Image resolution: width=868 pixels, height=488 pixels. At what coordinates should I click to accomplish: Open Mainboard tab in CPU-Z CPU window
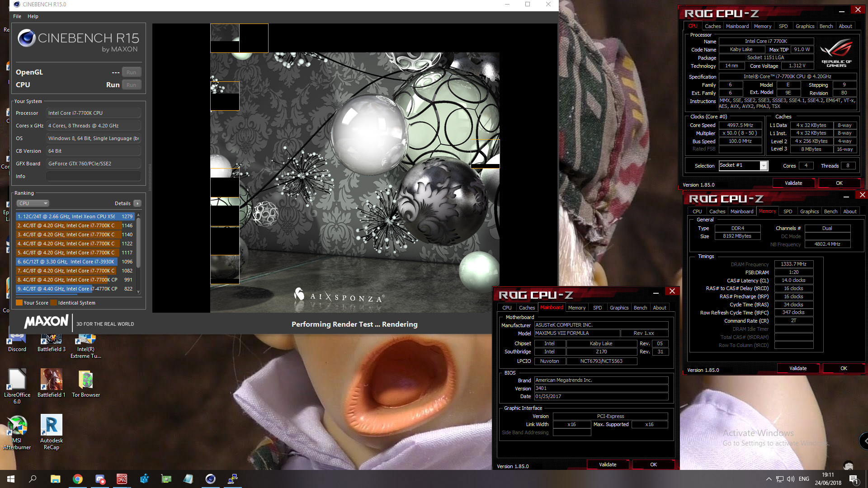[x=737, y=26]
